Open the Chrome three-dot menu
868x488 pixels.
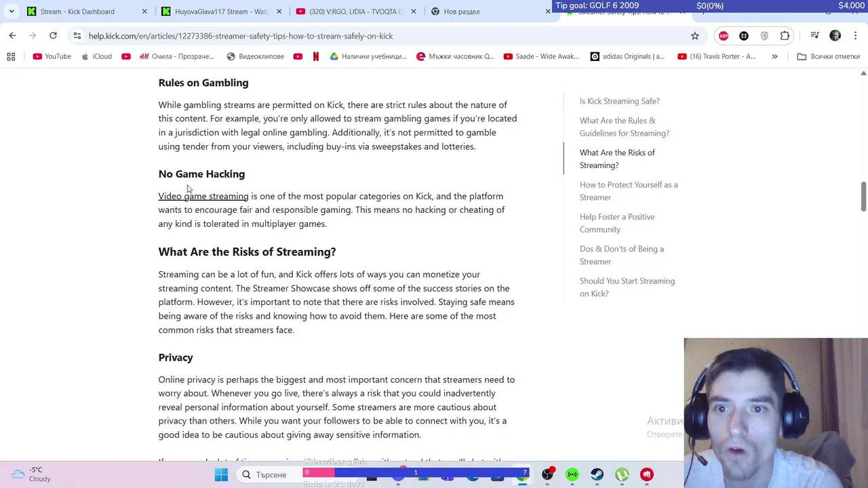(856, 36)
